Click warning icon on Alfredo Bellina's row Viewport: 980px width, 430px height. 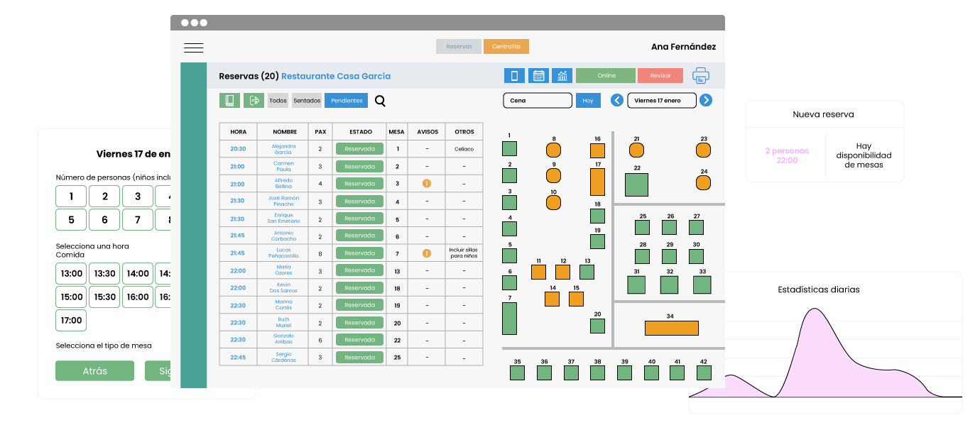click(427, 184)
